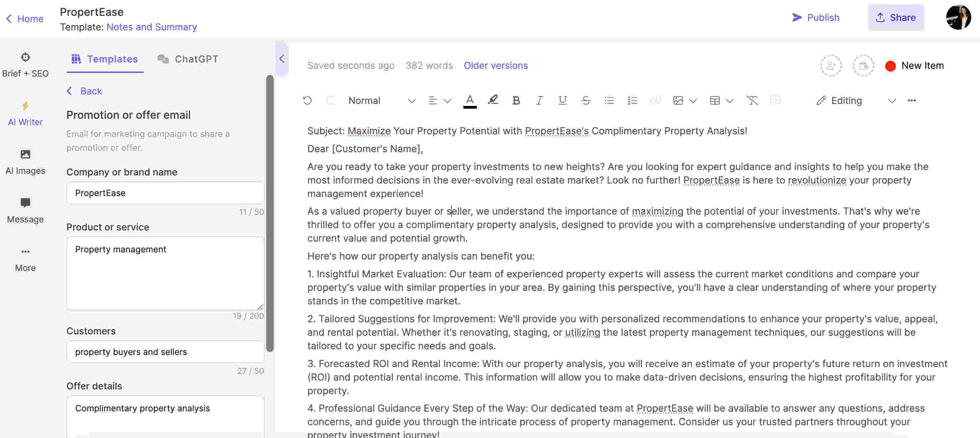Click the Older versions link
The height and width of the screenshot is (438, 980).
(496, 65)
